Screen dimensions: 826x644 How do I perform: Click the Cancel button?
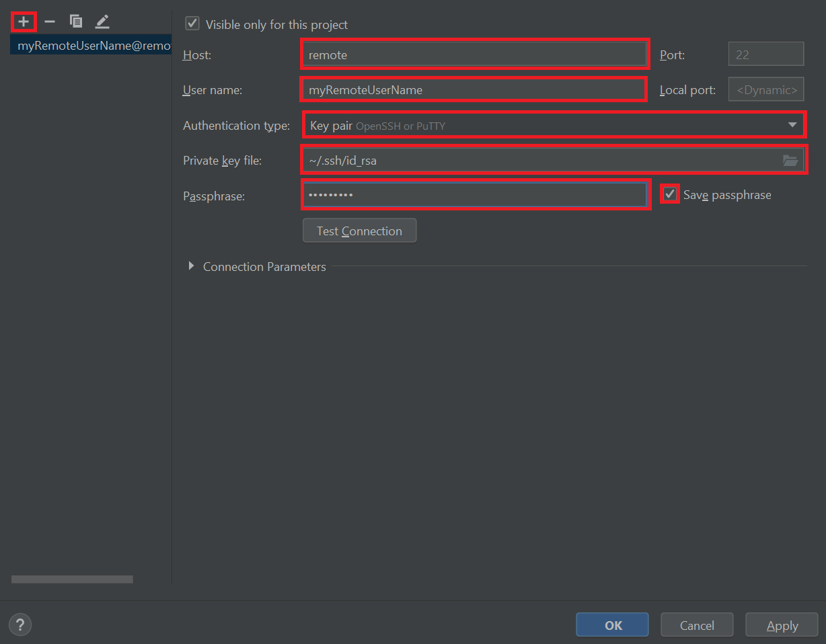point(697,625)
